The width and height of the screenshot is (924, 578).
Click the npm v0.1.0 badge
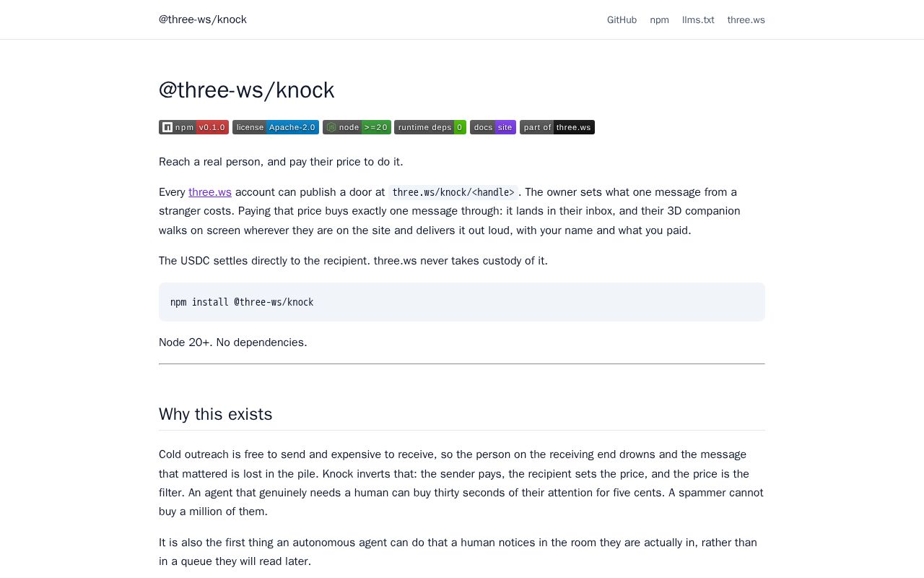click(193, 127)
